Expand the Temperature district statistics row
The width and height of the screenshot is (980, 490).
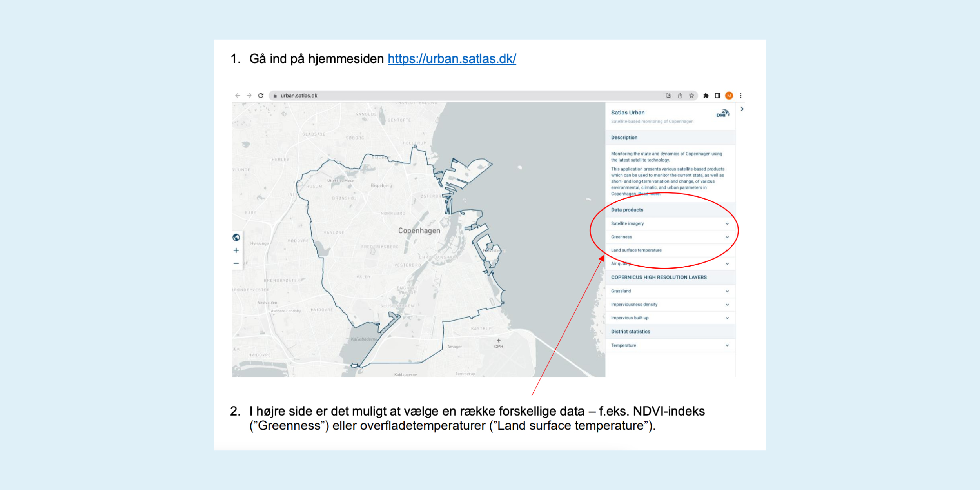670,345
